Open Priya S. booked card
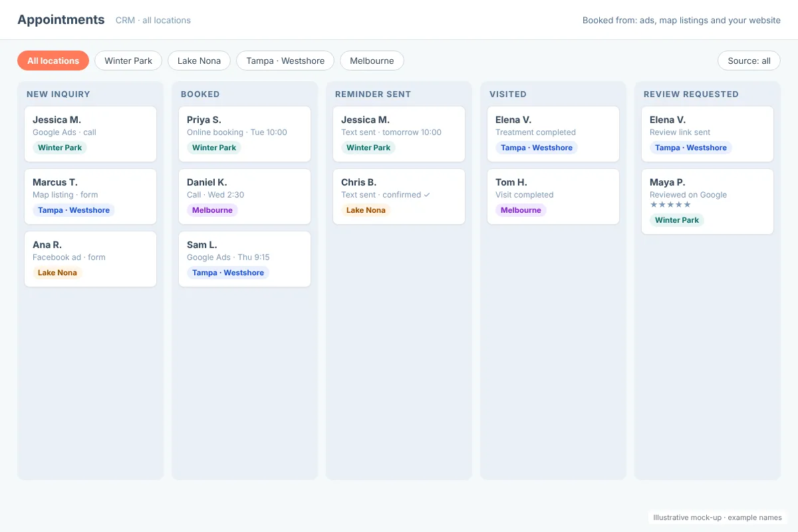 245,134
